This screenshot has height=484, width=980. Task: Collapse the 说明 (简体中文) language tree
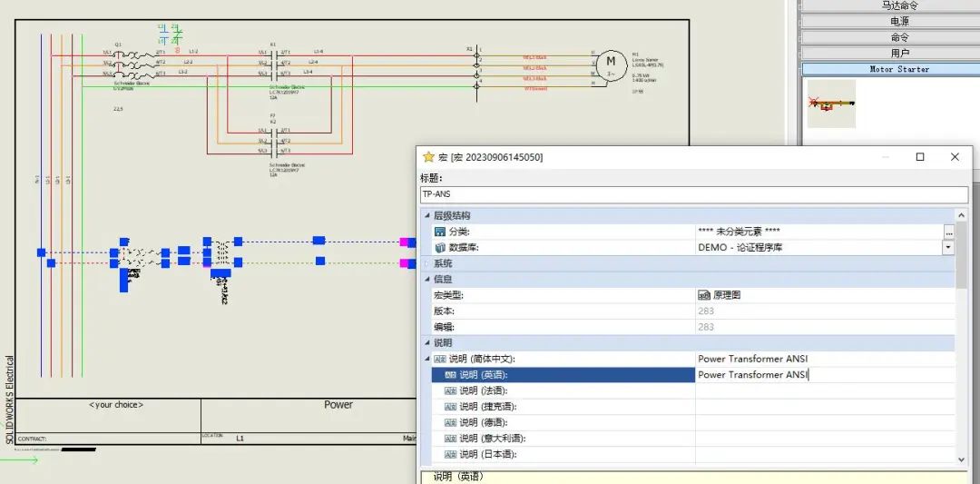pyautogui.click(x=427, y=359)
